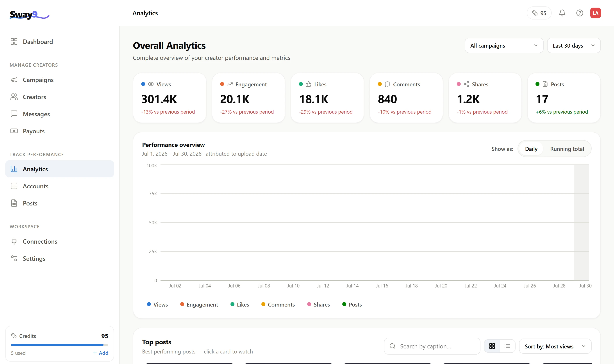Click the 95 credits badge in header

coord(539,13)
